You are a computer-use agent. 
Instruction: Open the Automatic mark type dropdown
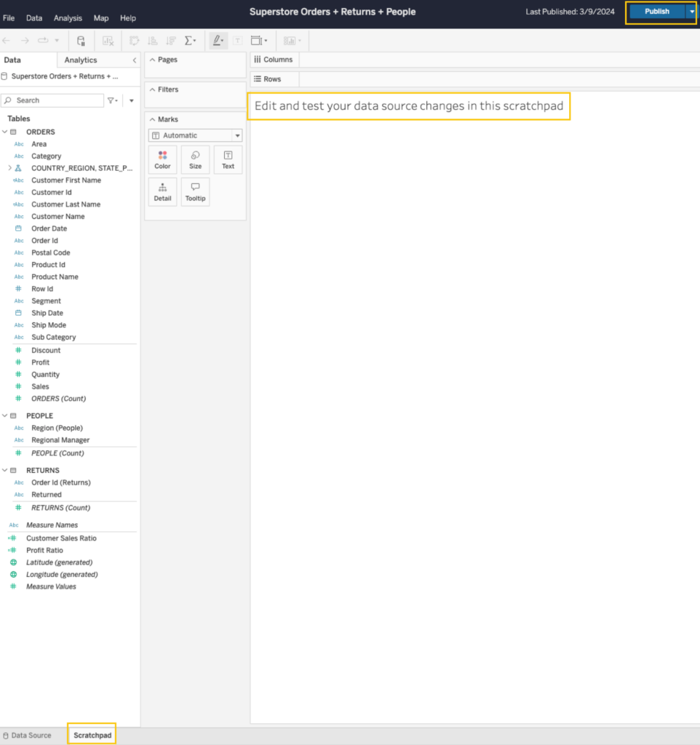pos(194,135)
